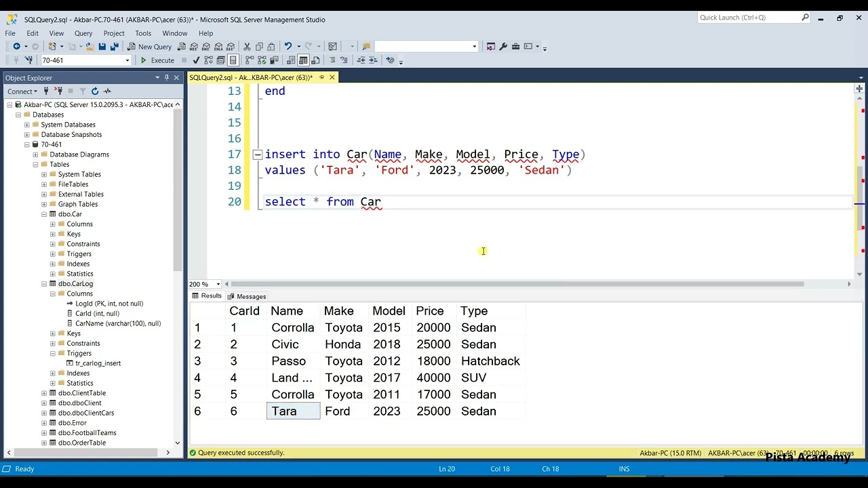Select tr_carlog_insert trigger in tree
868x488 pixels.
pos(98,363)
